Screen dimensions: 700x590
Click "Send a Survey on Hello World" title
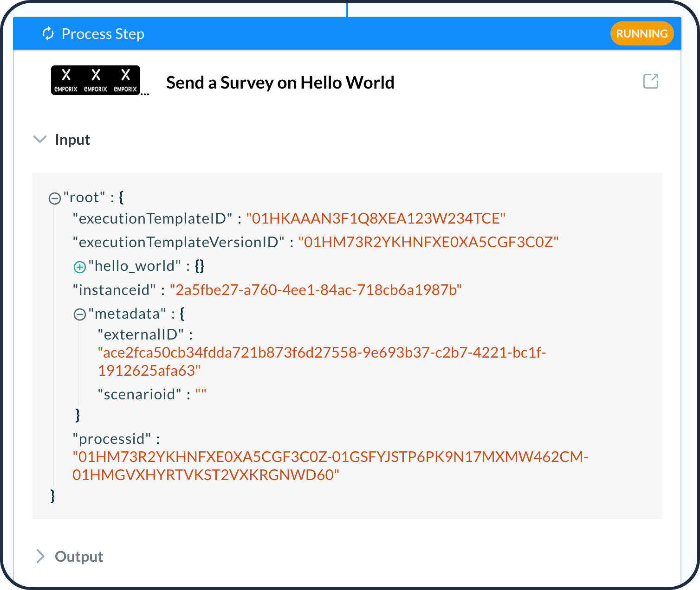(x=280, y=83)
